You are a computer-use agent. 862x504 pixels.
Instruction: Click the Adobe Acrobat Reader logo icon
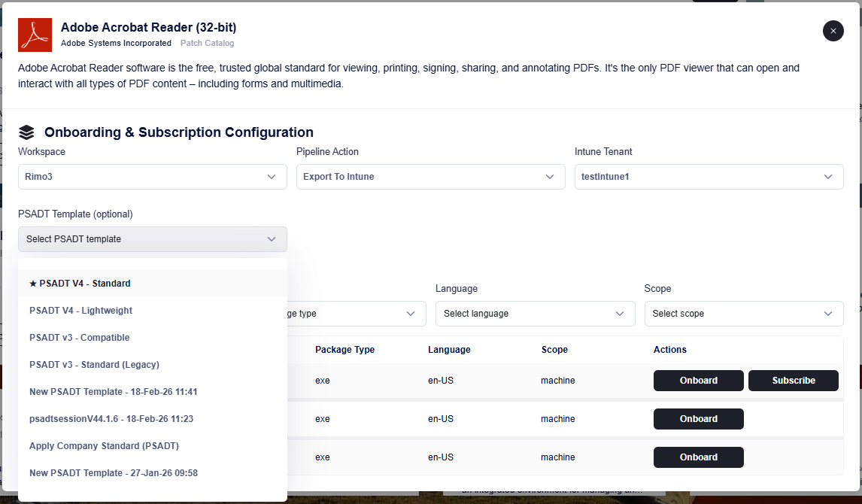click(35, 35)
